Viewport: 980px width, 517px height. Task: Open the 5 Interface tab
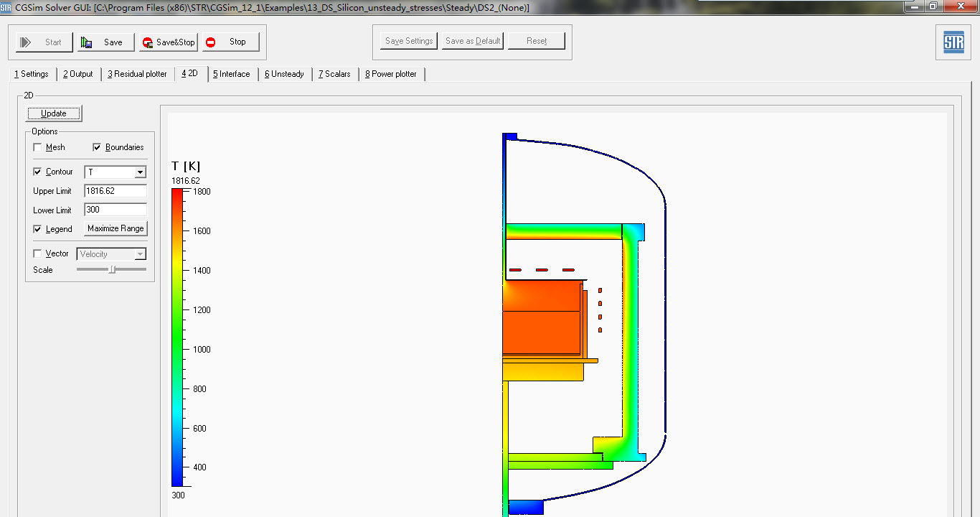pos(232,74)
